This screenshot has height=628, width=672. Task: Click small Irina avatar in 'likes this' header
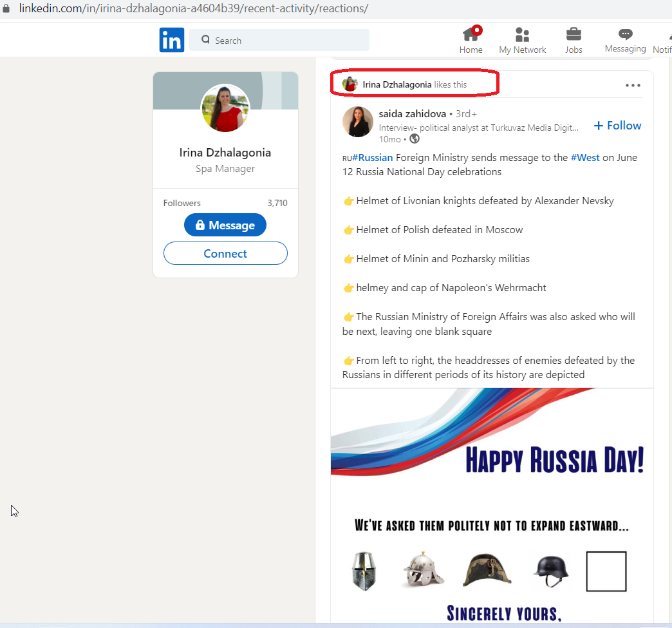(x=350, y=84)
